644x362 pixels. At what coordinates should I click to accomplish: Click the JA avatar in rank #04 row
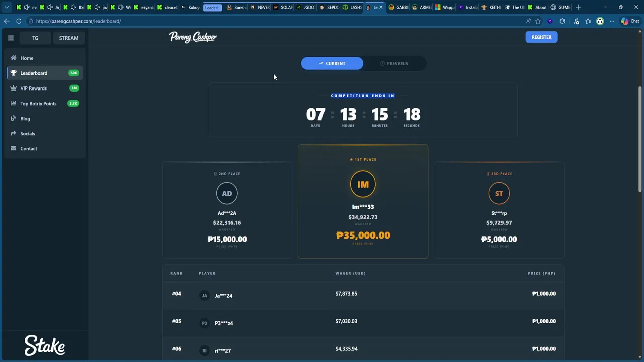click(x=204, y=296)
